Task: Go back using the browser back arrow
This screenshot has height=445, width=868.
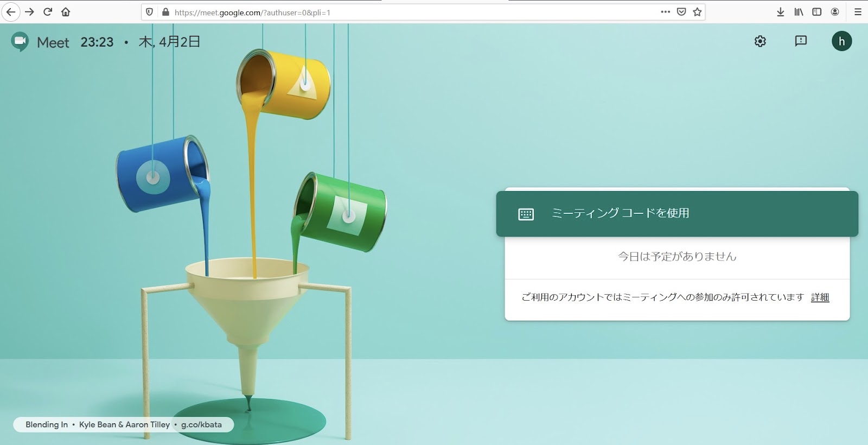Action: 10,12
